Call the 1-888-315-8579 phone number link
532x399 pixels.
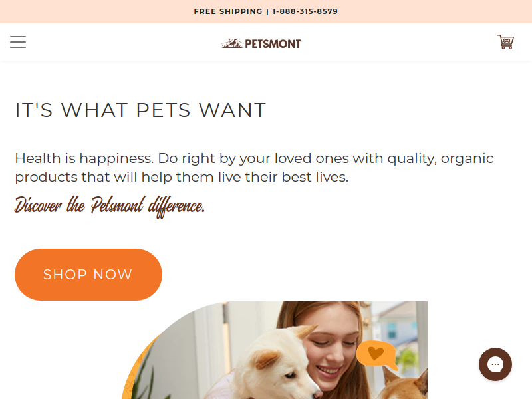[x=305, y=11]
